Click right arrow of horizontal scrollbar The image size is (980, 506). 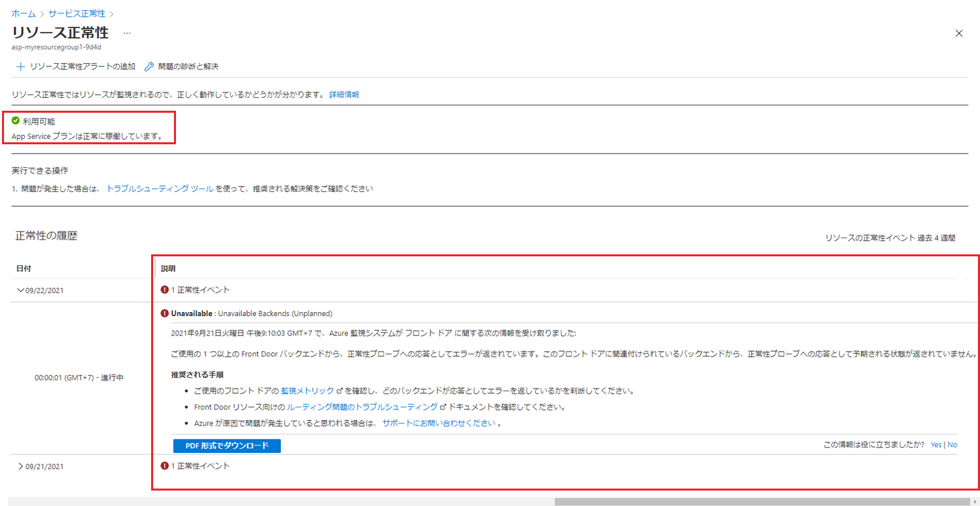(x=975, y=501)
